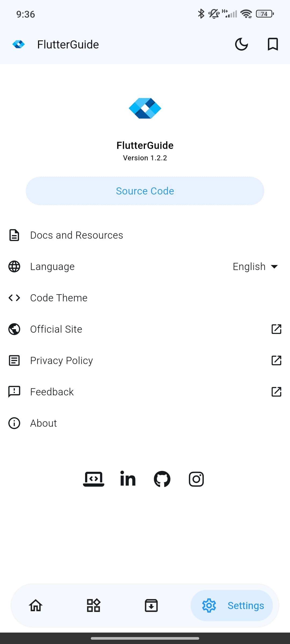Open the About entry
Viewport: 290px width, 644px height.
point(44,423)
